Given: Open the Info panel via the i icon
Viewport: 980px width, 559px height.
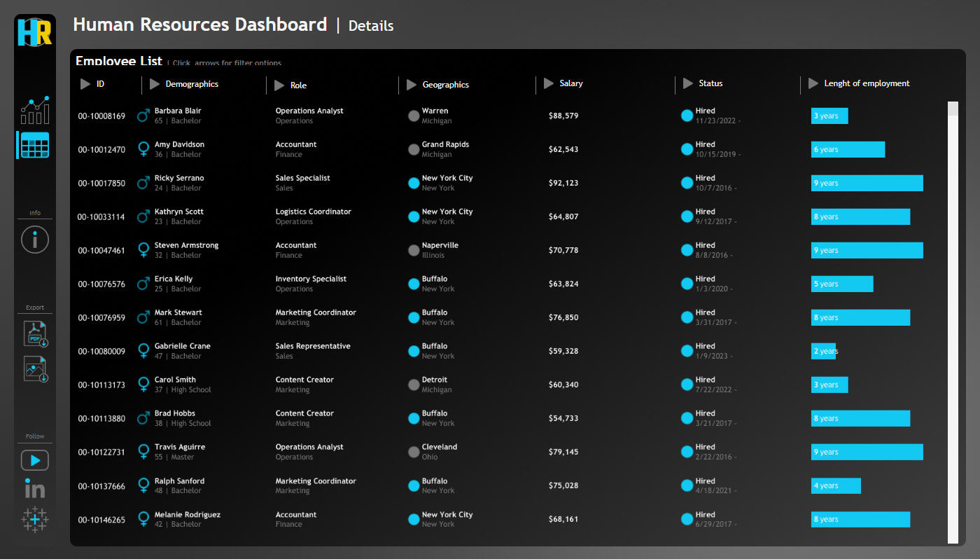Looking at the screenshot, I should click(x=34, y=239).
